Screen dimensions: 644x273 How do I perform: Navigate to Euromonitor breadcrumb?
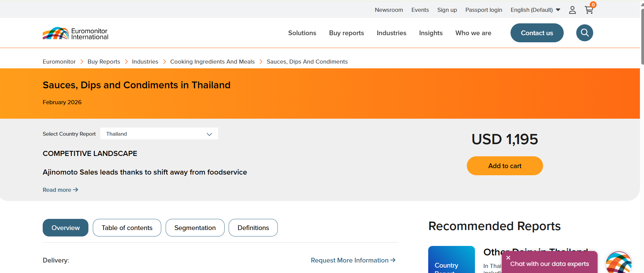point(59,62)
